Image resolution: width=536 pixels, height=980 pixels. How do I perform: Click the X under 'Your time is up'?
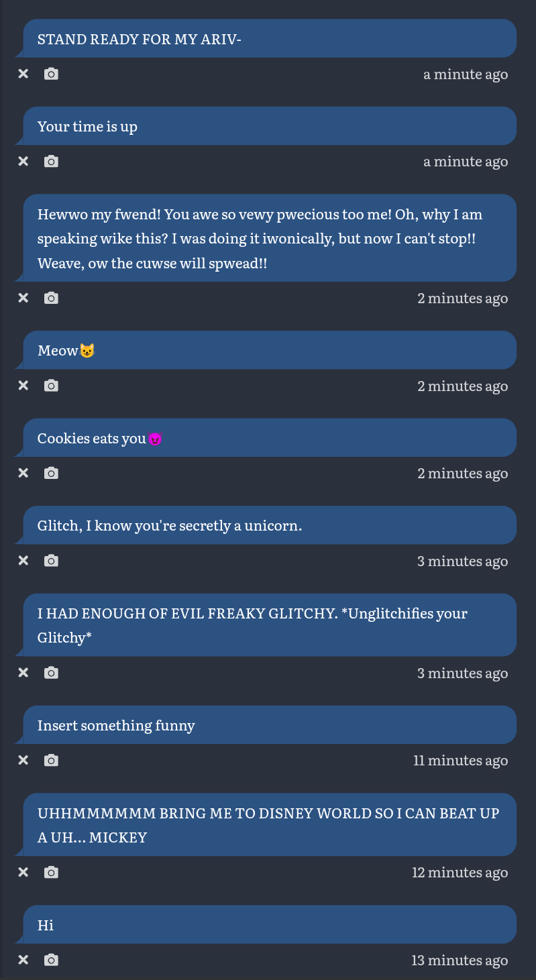point(23,161)
